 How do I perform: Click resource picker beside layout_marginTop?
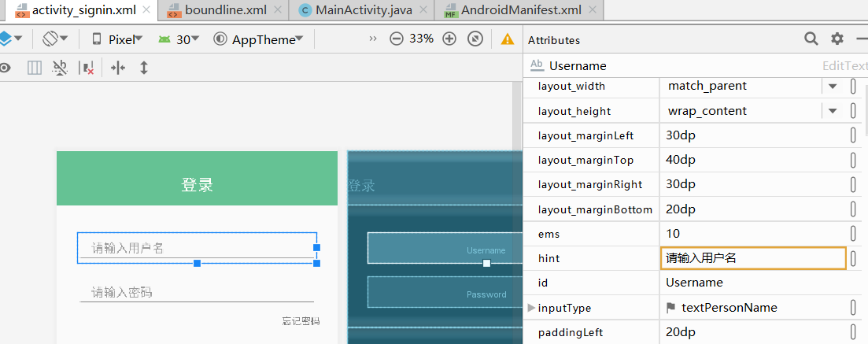(853, 160)
